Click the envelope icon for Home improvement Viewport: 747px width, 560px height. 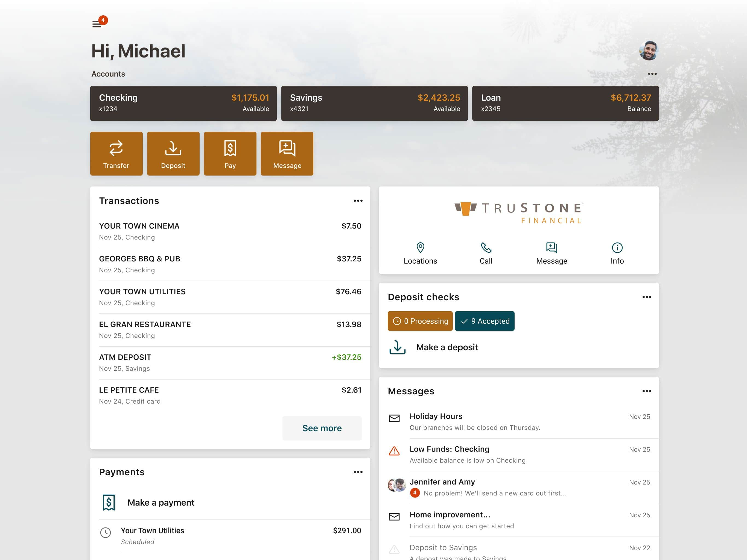[394, 517]
